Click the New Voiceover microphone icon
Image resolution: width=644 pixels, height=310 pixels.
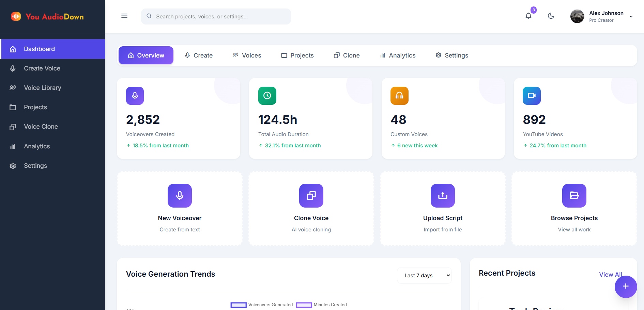[180, 196]
